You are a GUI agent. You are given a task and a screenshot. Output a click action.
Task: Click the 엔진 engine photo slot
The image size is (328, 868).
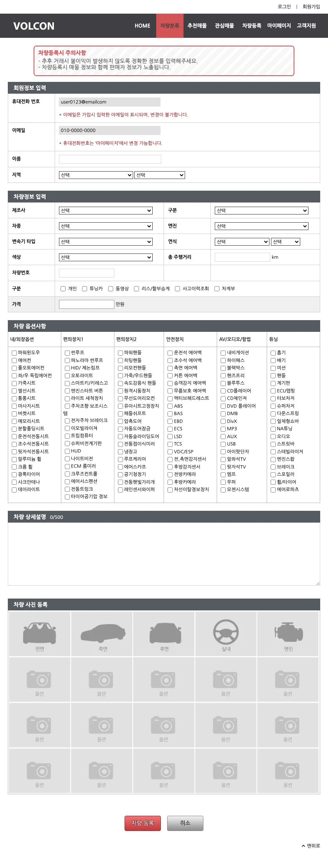click(288, 634)
